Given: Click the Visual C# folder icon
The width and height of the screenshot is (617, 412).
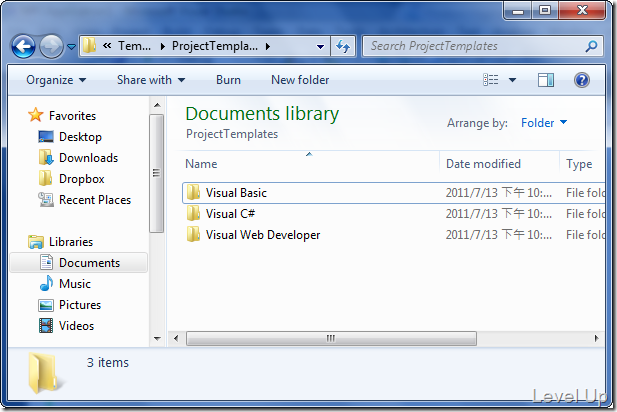Looking at the screenshot, I should [193, 213].
